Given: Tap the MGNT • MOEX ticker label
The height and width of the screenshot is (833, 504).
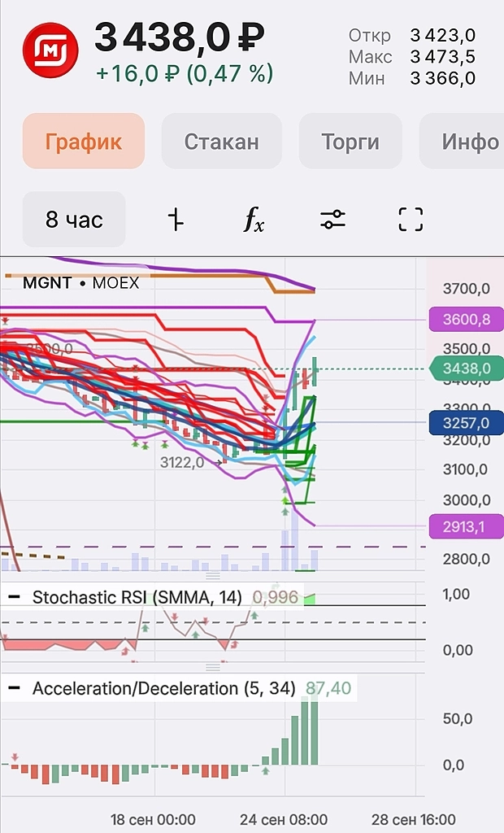Looking at the screenshot, I should tap(80, 282).
